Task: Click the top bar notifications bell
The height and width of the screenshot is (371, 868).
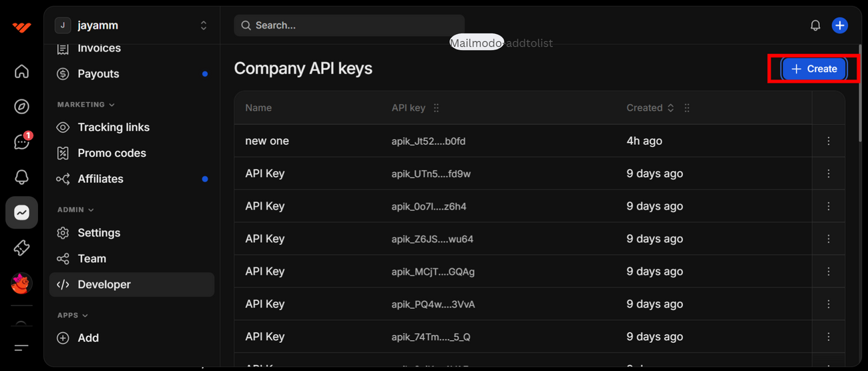Action: pos(815,25)
